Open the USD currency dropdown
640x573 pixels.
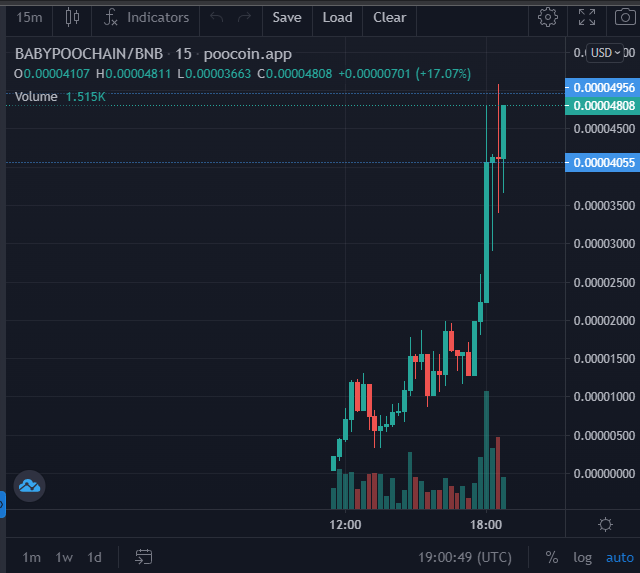(x=605, y=53)
